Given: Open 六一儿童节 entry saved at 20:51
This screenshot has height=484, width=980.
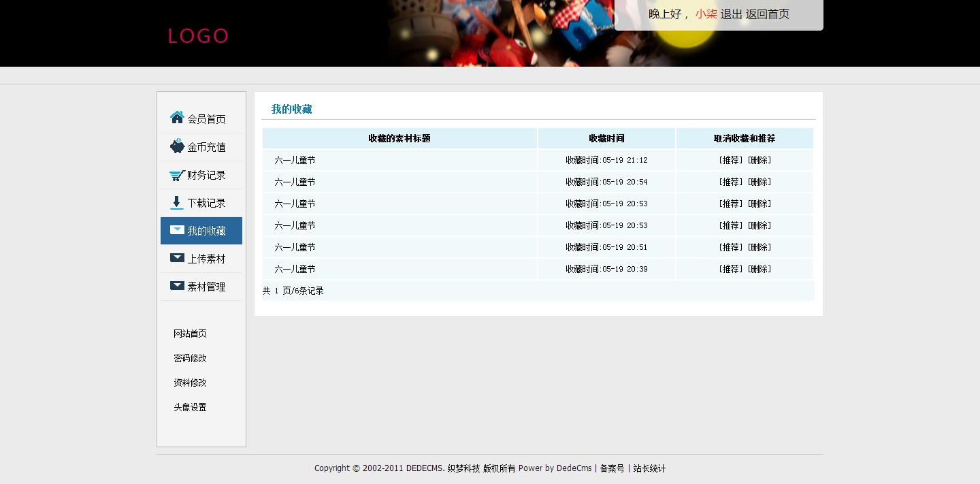Looking at the screenshot, I should tap(295, 248).
